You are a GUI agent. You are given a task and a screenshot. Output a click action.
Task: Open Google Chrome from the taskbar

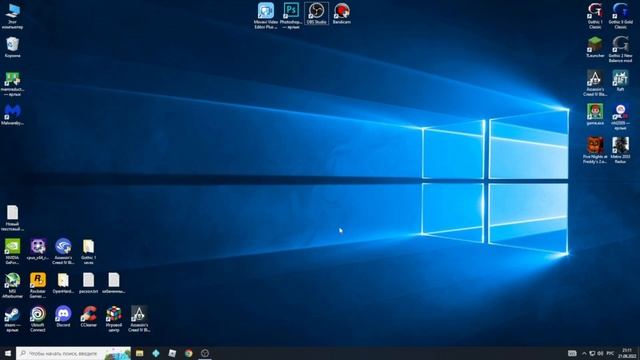(189, 353)
